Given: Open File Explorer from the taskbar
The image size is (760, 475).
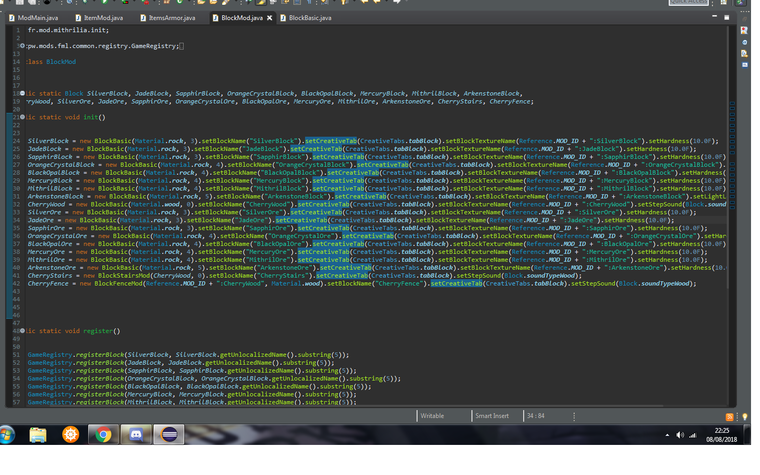Looking at the screenshot, I should pyautogui.click(x=38, y=435).
